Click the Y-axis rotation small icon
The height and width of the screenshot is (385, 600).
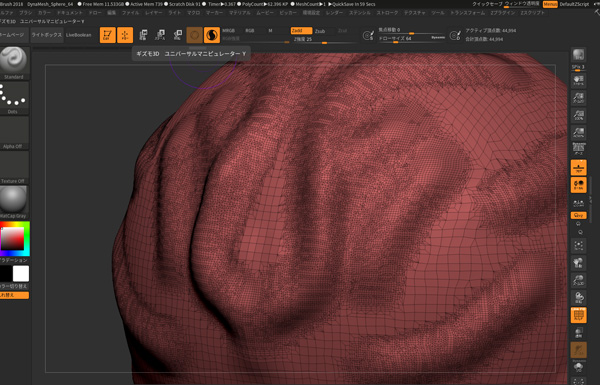[x=578, y=224]
